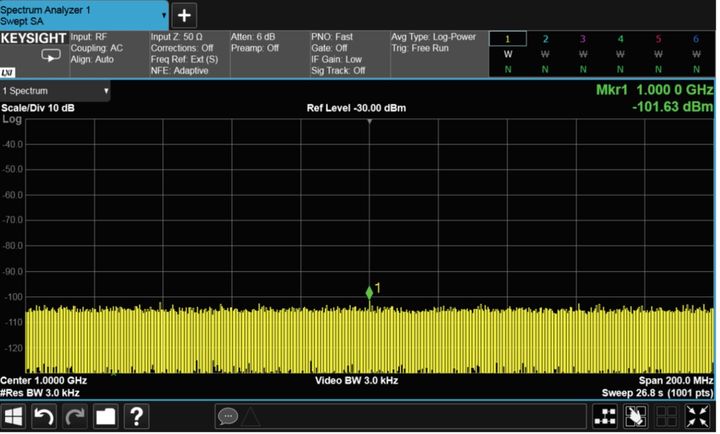The width and height of the screenshot is (720, 434).
Task: Click the full screen arrows icon
Action: 700,416
